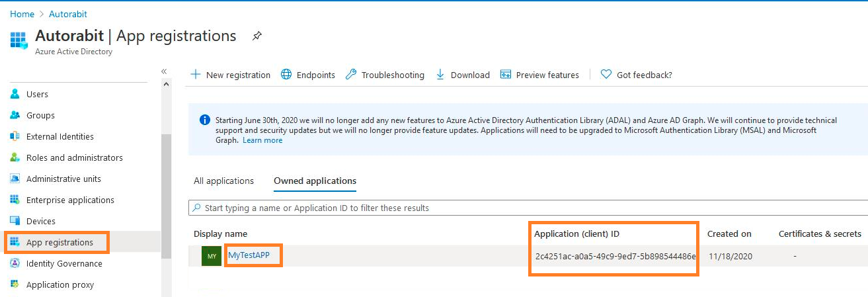Open Users in the sidebar
The width and height of the screenshot is (868, 297).
37,94
